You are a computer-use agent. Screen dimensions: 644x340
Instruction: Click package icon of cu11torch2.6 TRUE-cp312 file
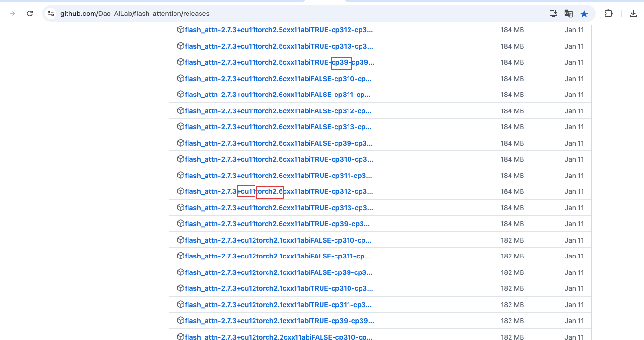[x=181, y=191]
